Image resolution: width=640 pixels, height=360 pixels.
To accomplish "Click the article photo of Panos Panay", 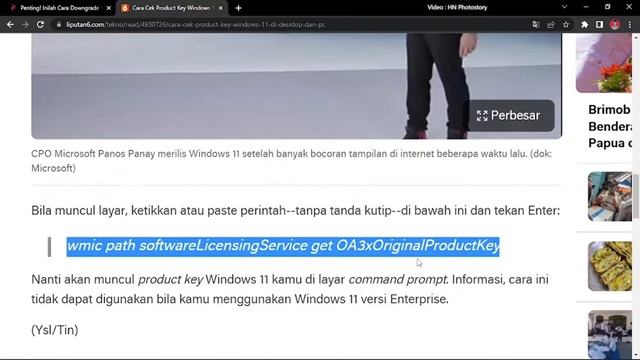I will coord(297,86).
